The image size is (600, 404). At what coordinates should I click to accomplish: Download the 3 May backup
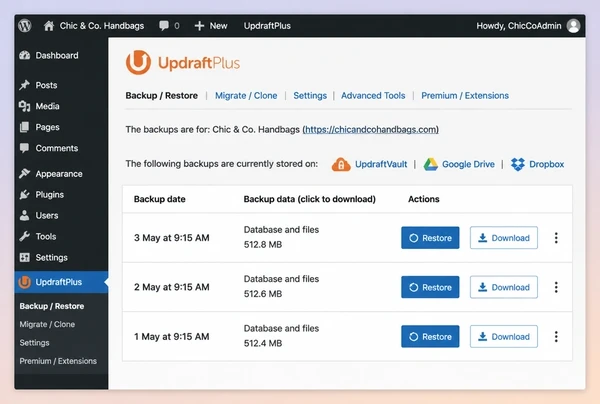point(504,238)
